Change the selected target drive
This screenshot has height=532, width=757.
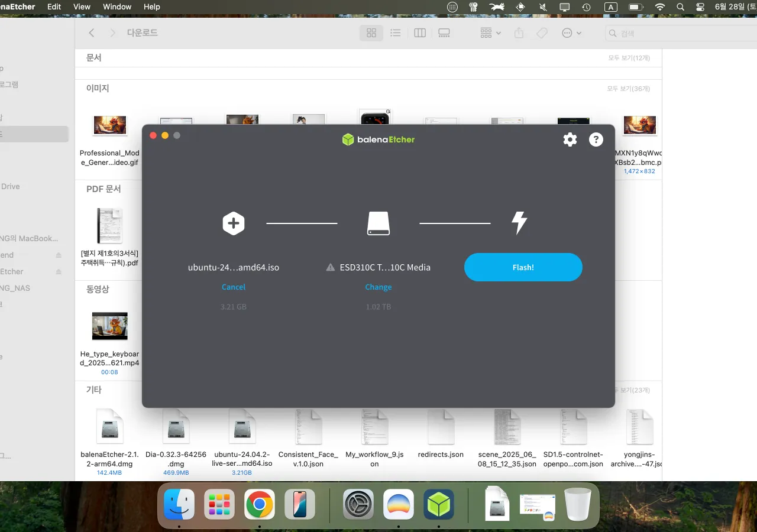378,287
